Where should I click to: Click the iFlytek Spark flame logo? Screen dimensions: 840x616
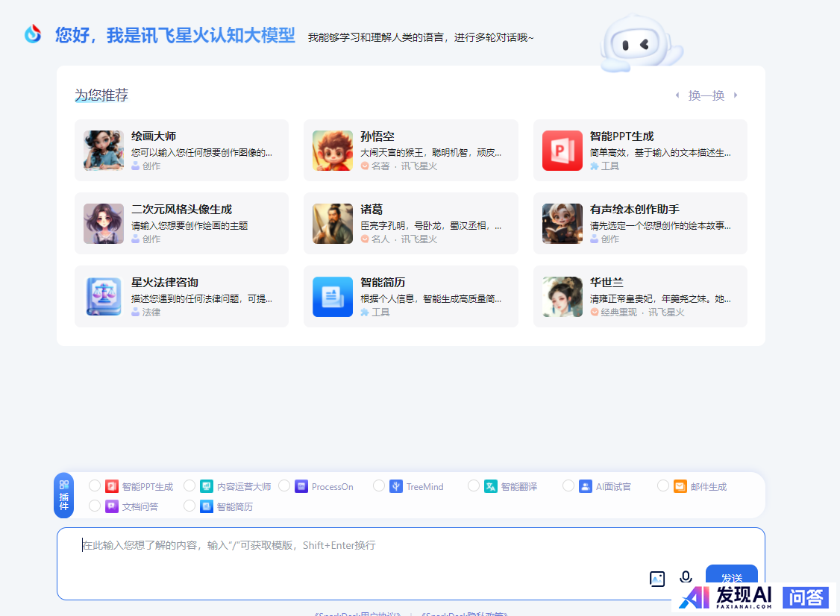tap(33, 34)
